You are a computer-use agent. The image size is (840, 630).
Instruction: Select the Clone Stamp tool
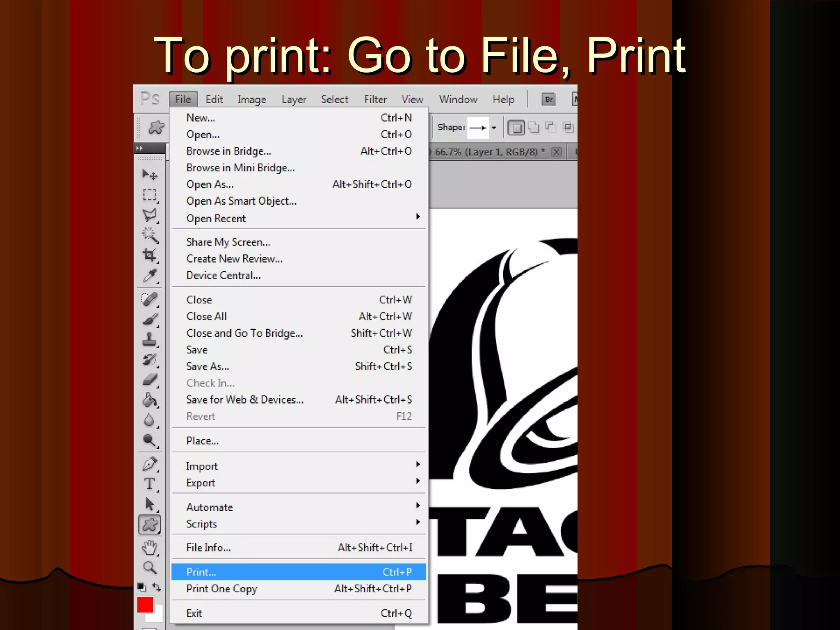[150, 339]
